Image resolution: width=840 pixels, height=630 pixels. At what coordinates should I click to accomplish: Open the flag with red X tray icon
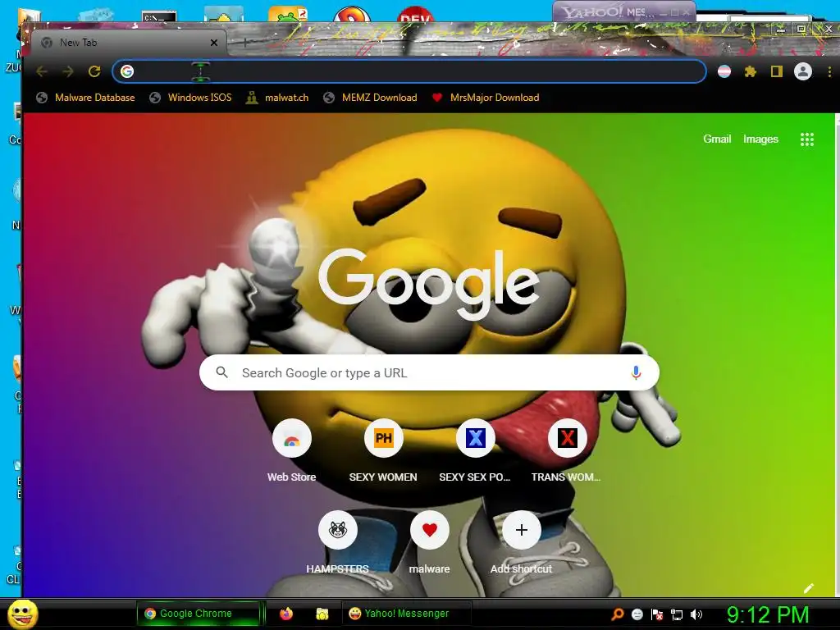[657, 614]
